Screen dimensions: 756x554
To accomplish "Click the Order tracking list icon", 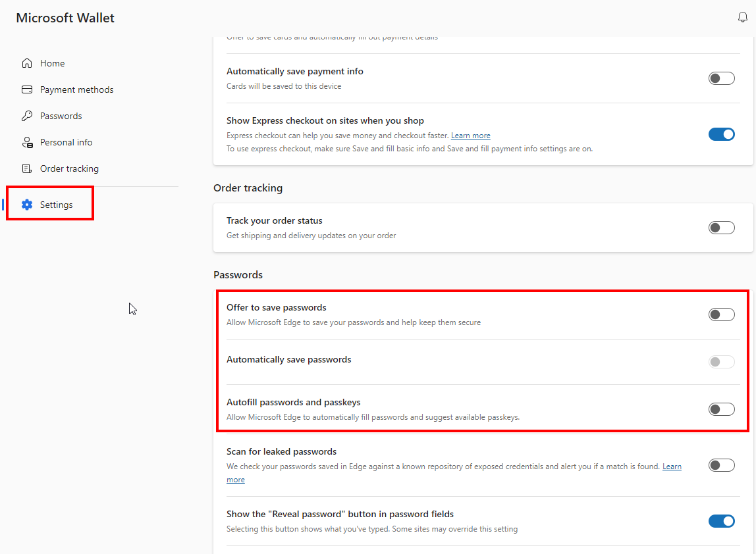I will pos(27,168).
